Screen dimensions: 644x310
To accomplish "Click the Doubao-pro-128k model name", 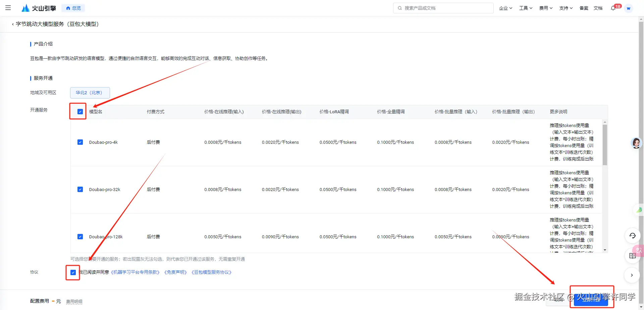I will pyautogui.click(x=106, y=237).
